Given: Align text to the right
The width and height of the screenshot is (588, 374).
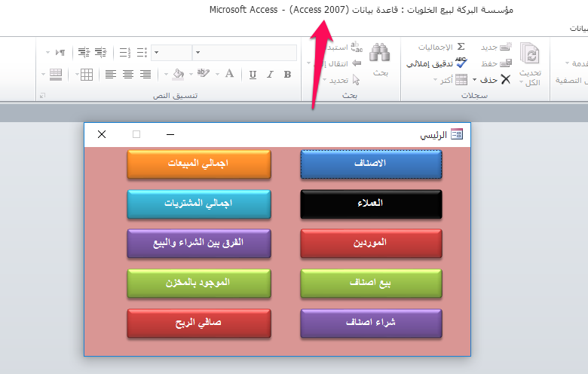Looking at the screenshot, I should [x=145, y=75].
